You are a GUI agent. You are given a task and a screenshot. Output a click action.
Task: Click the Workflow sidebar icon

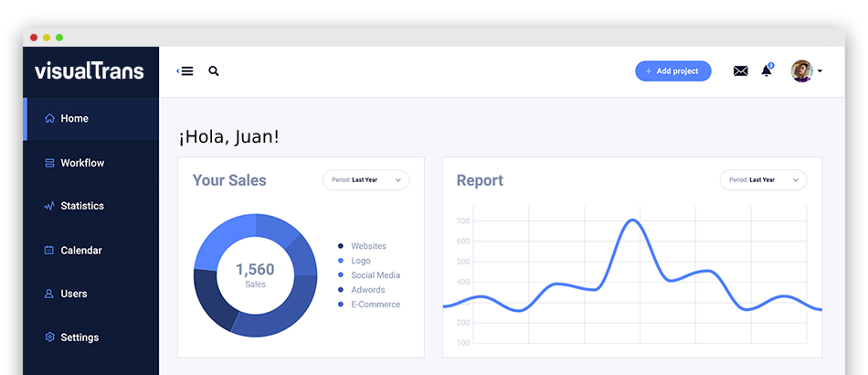tap(49, 163)
